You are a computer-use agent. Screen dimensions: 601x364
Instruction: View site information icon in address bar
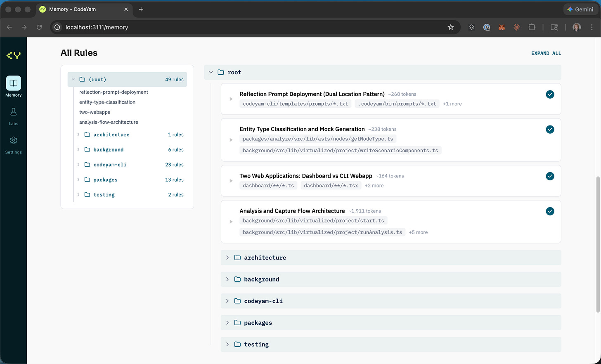pos(57,27)
